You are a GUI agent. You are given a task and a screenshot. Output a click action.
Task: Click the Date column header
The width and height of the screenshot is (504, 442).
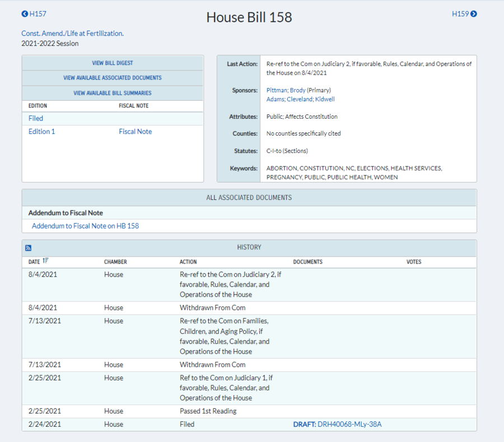click(34, 262)
